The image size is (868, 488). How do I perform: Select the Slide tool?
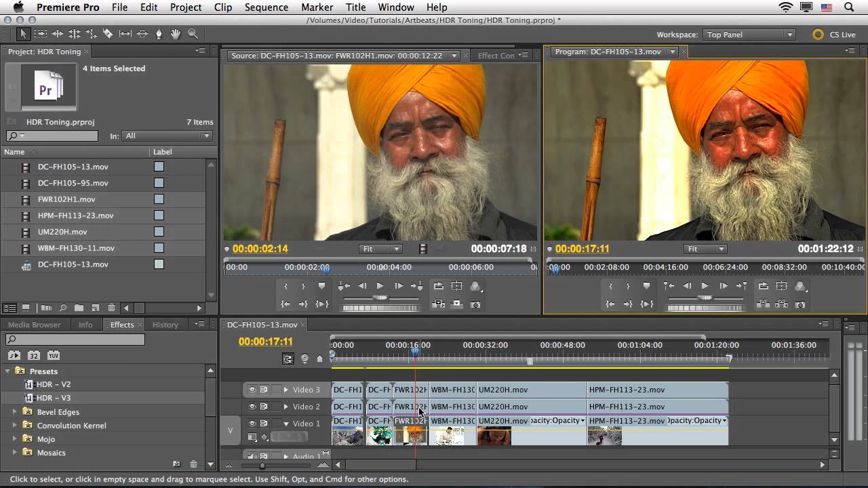click(x=142, y=34)
